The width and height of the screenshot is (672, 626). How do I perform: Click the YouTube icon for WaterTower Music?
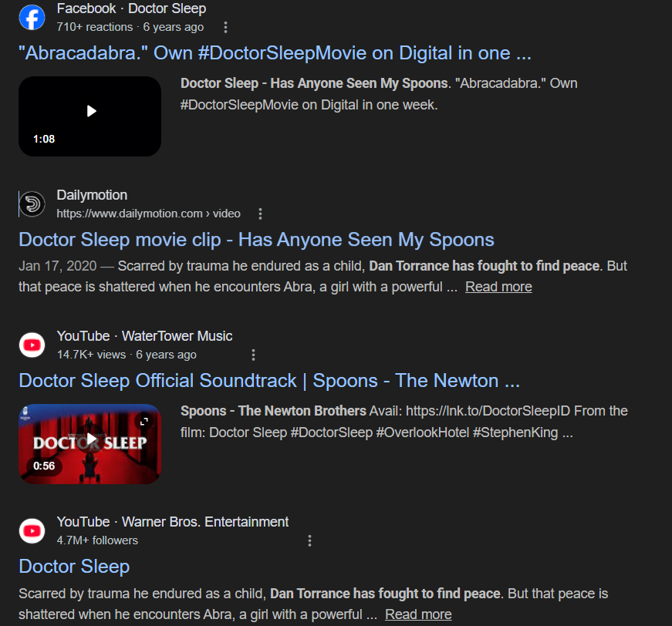click(32, 345)
